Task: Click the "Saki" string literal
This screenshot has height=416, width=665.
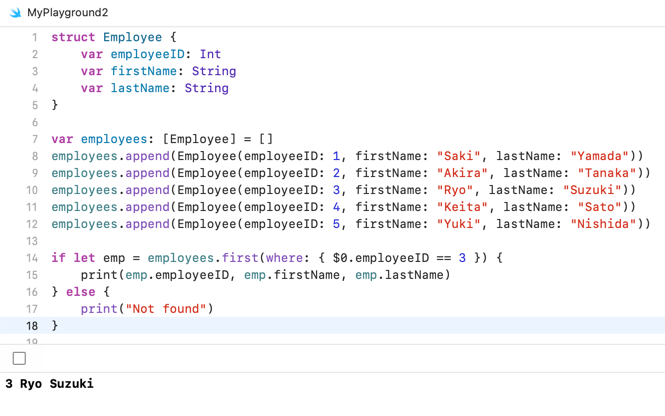Action: point(462,156)
